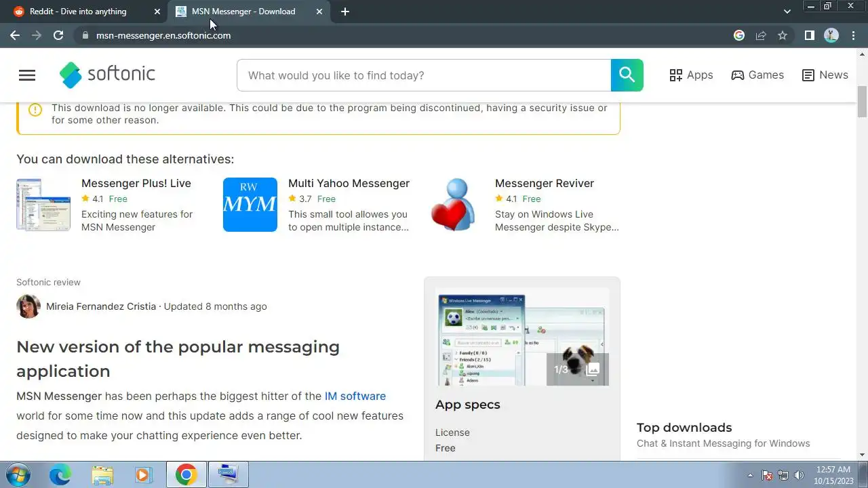Image resolution: width=868 pixels, height=488 pixels.
Task: Focus the 'What would you like to find' search box
Action: [x=424, y=75]
